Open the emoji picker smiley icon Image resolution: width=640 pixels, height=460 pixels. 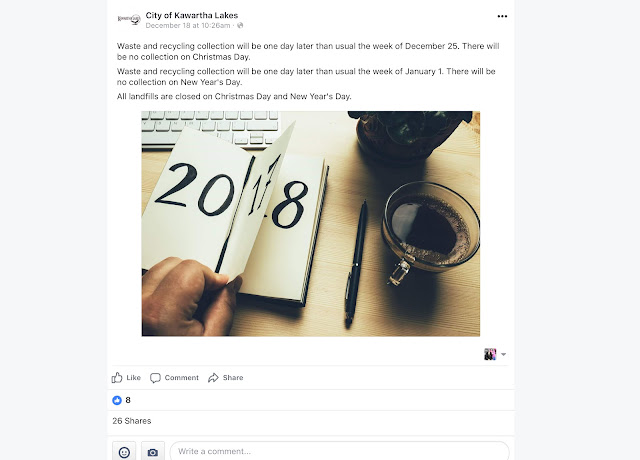(124, 452)
